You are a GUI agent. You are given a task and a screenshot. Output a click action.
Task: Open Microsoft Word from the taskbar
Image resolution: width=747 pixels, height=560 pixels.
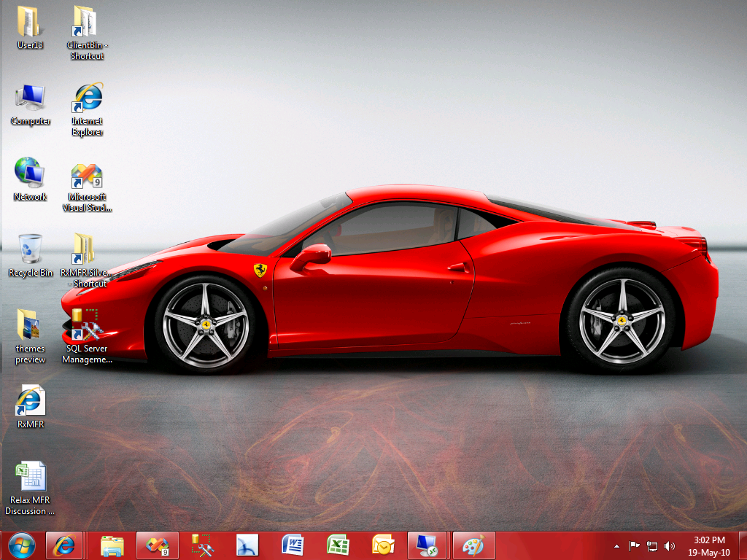[292, 545]
